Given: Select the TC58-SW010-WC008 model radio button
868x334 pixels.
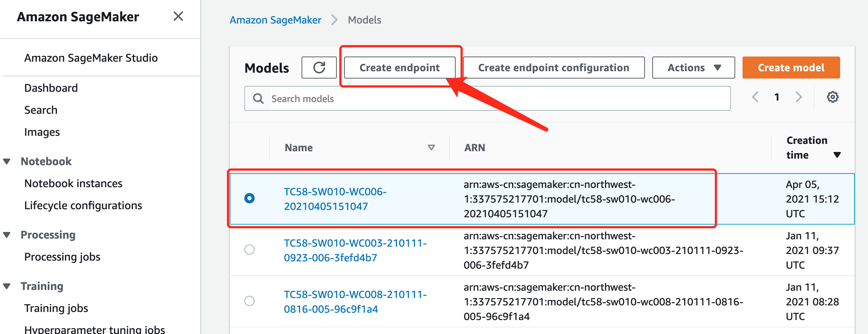Looking at the screenshot, I should 249,301.
